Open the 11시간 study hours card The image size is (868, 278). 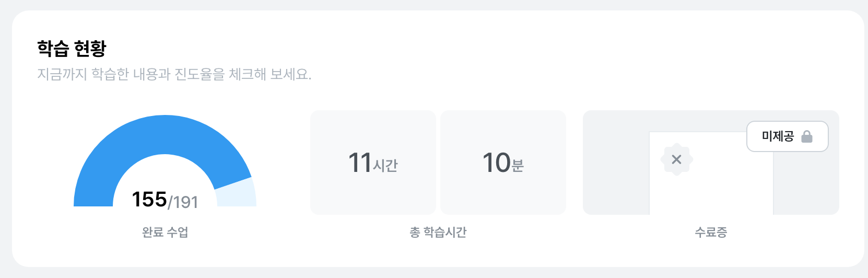(x=373, y=162)
